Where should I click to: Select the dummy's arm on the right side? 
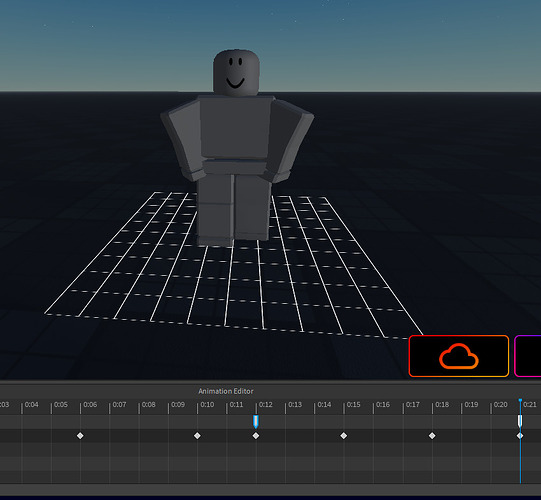tap(289, 141)
